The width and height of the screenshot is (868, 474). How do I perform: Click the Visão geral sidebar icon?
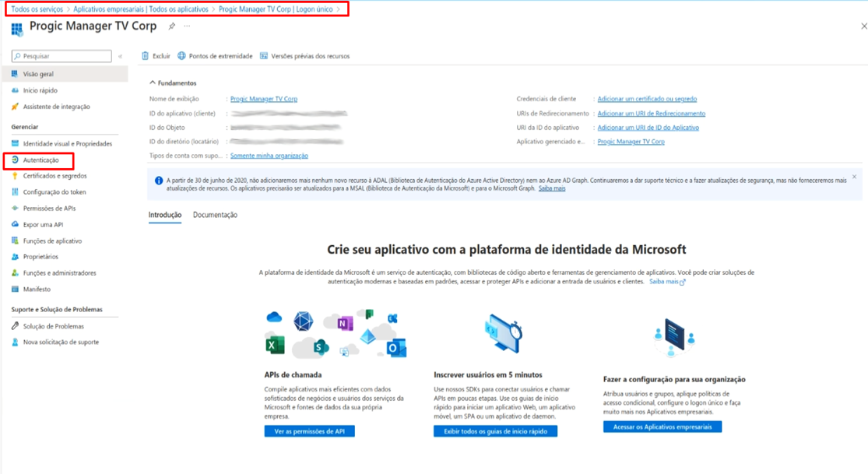15,74
